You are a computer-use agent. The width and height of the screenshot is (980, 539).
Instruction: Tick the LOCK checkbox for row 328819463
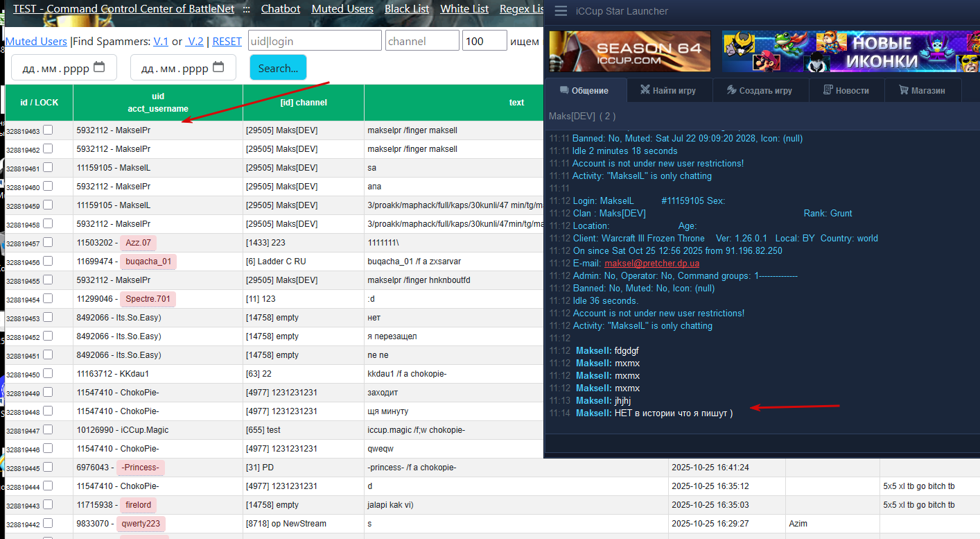coord(48,130)
